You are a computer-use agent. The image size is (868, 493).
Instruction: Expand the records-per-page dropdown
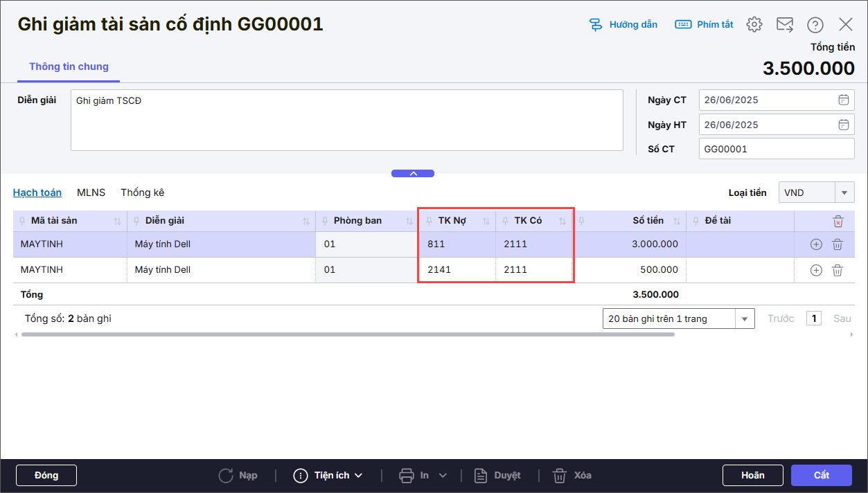pyautogui.click(x=745, y=319)
